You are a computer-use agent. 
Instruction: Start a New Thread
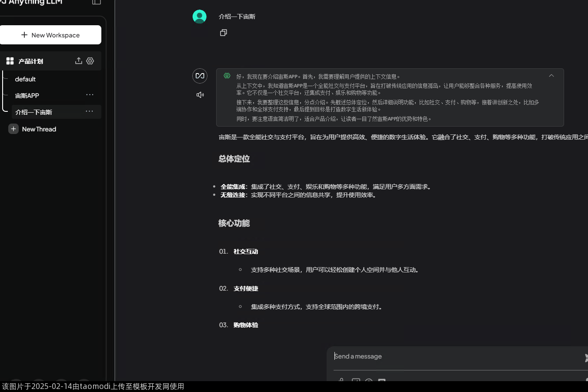tap(39, 129)
